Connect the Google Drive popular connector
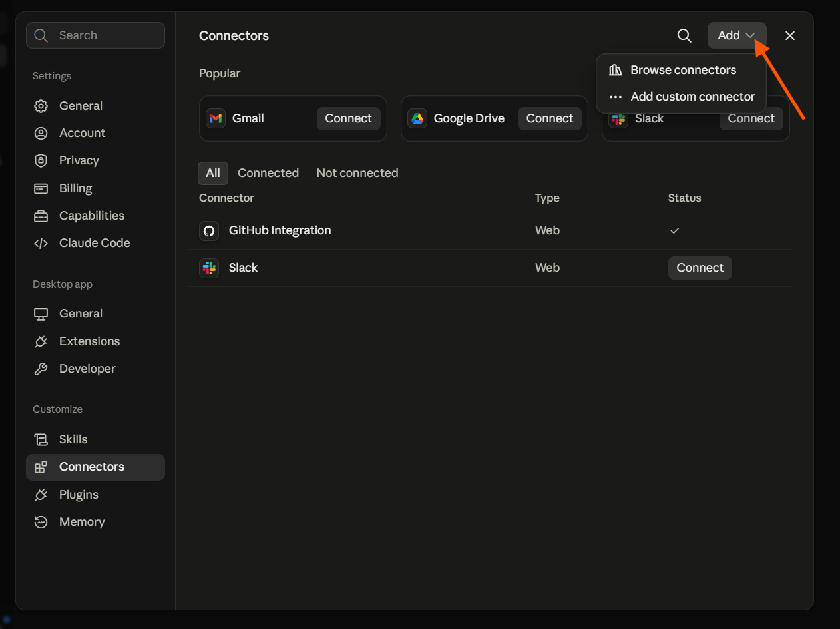Image resolution: width=840 pixels, height=629 pixels. coord(550,118)
